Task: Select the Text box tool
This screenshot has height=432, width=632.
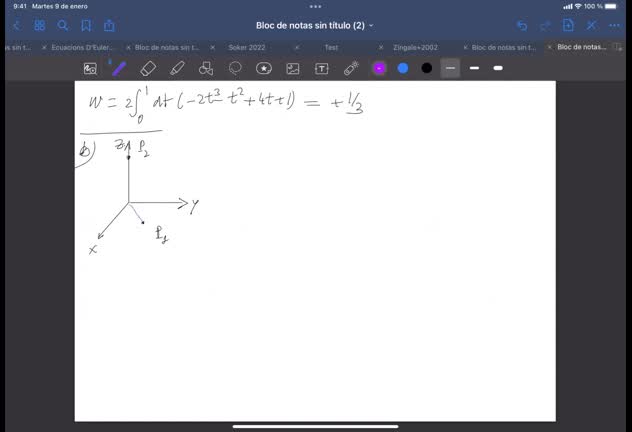Action: point(322,69)
